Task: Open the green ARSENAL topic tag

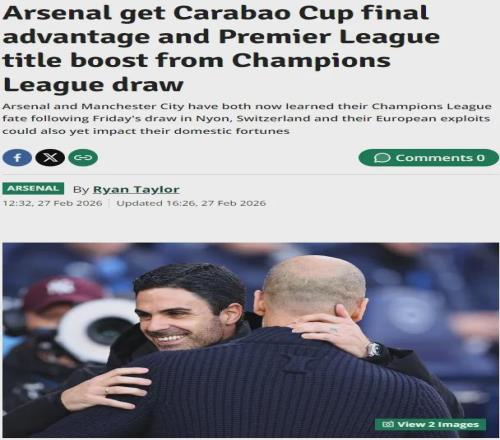Action: (x=33, y=188)
